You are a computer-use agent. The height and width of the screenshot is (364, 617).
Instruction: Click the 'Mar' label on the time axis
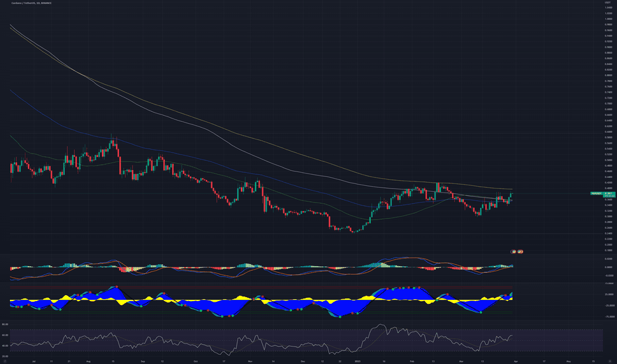tap(461, 361)
